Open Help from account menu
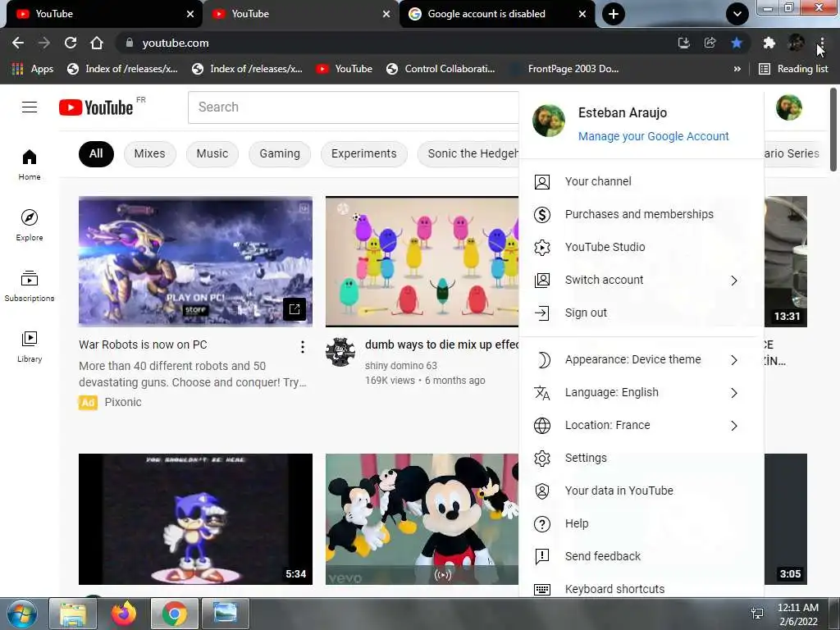 tap(641, 524)
